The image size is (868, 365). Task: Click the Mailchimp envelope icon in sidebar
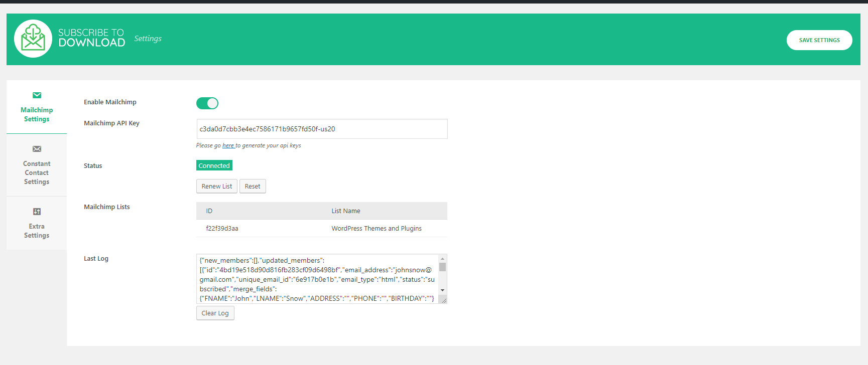37,95
